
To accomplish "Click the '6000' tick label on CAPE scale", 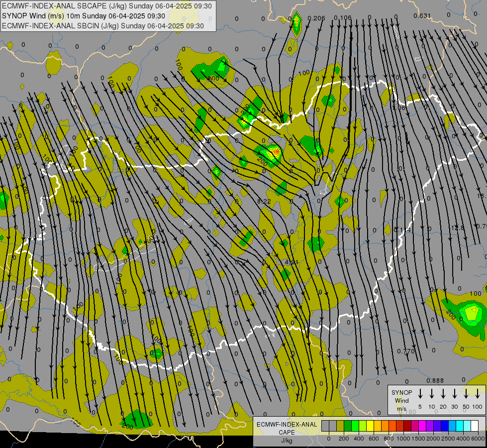I will click(478, 439).
